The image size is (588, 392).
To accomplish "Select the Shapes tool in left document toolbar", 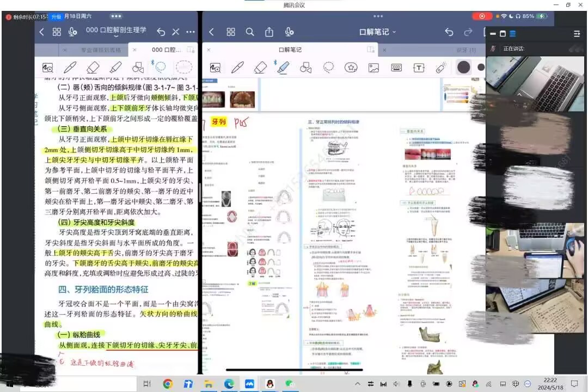I will click(x=138, y=68).
